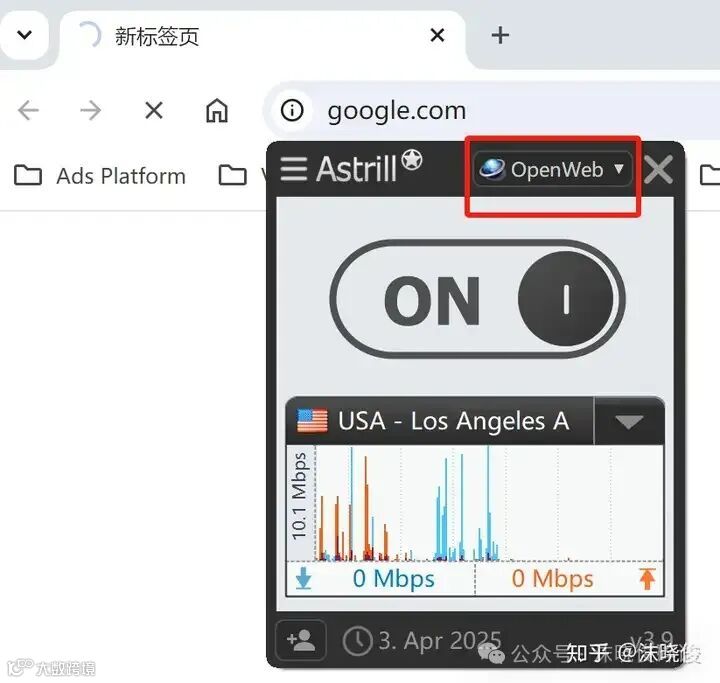Go to browser home page
The height and width of the screenshot is (683, 720).
216,110
